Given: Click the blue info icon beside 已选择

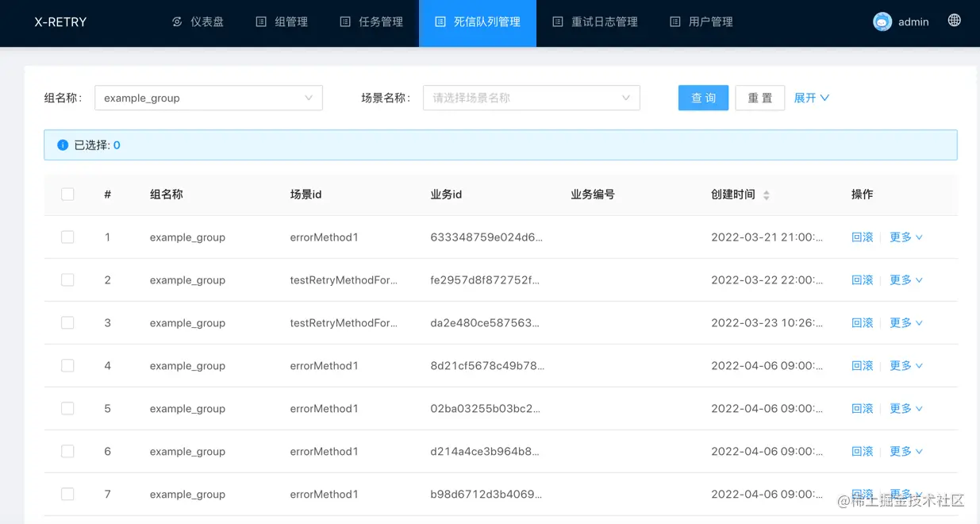Looking at the screenshot, I should point(63,145).
